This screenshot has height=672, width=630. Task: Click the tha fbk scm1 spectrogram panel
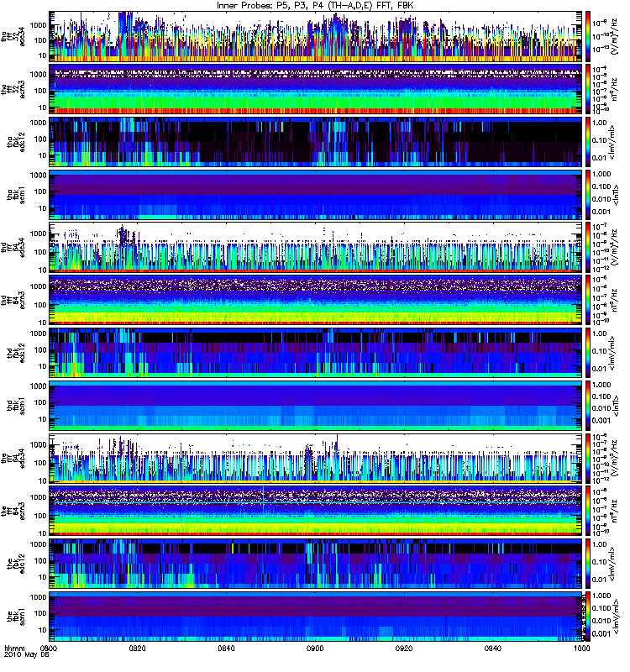(x=316, y=195)
